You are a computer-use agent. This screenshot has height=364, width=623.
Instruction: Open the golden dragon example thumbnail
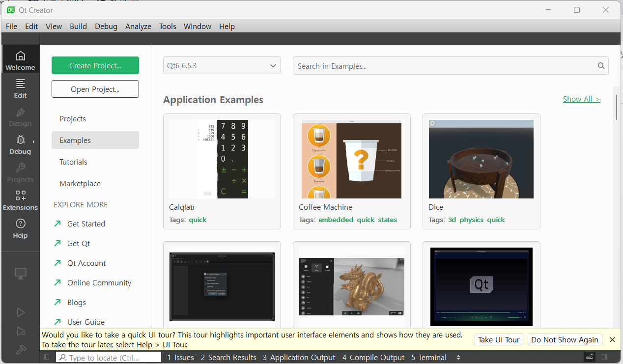click(x=352, y=287)
